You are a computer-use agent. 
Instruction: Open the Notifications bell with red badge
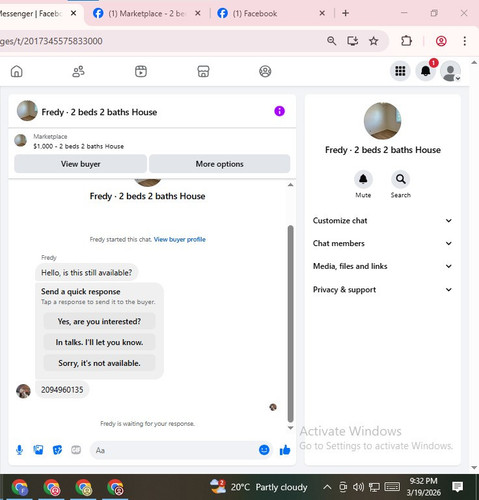click(426, 71)
